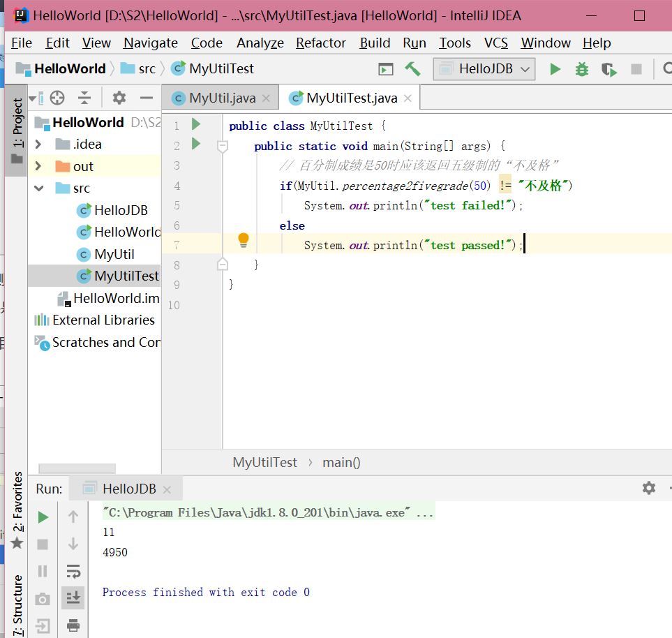The image size is (672, 638).
Task: Start debugging with the bug icon
Action: 581,69
